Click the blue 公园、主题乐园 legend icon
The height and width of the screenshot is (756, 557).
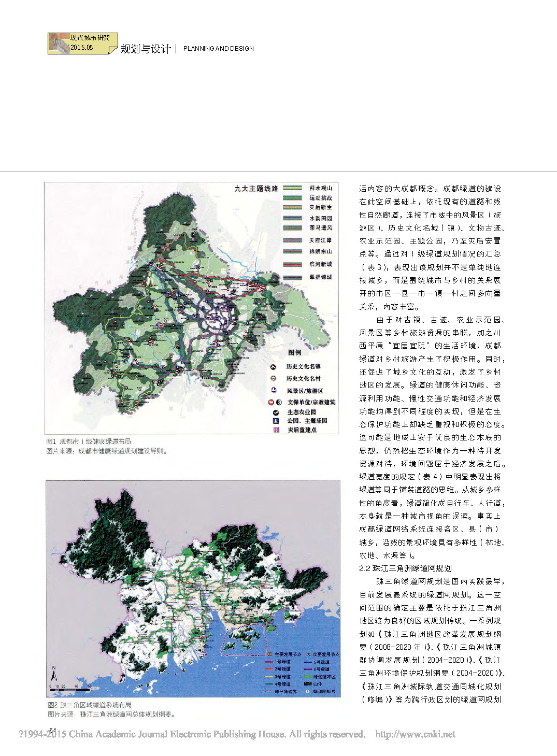click(276, 421)
